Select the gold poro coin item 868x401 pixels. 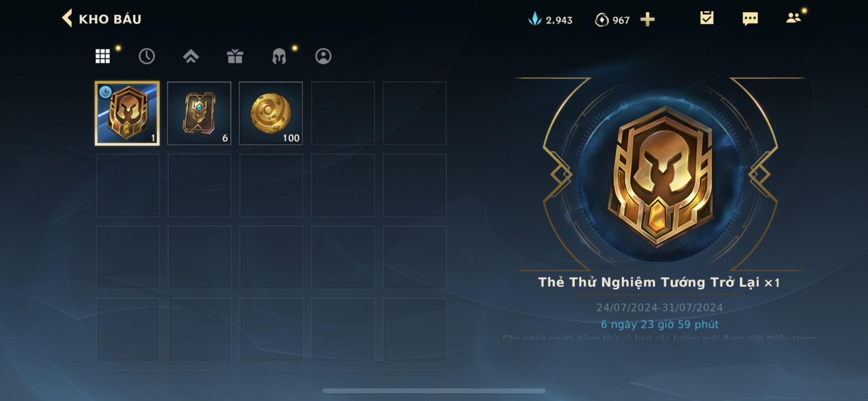(271, 113)
